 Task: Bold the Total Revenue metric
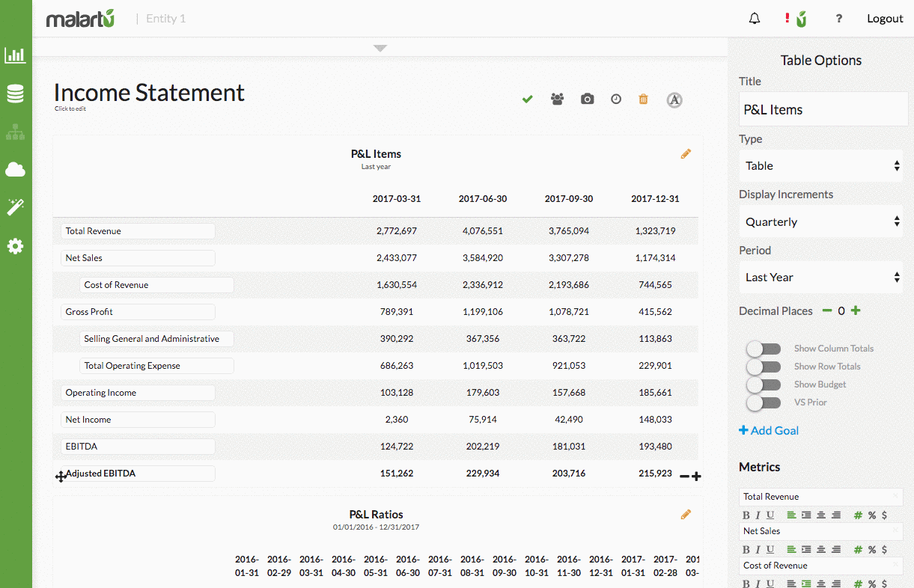(746, 515)
